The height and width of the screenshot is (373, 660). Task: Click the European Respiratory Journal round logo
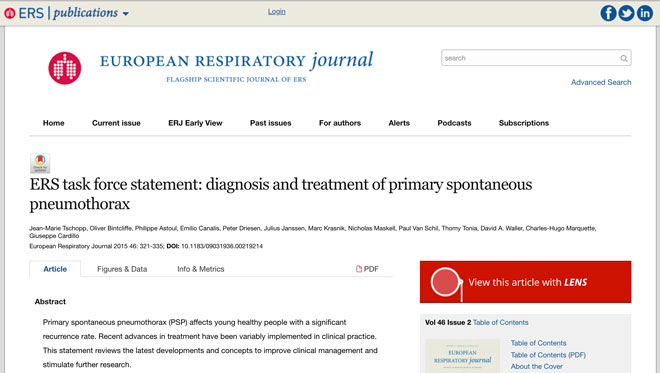pos(65,68)
